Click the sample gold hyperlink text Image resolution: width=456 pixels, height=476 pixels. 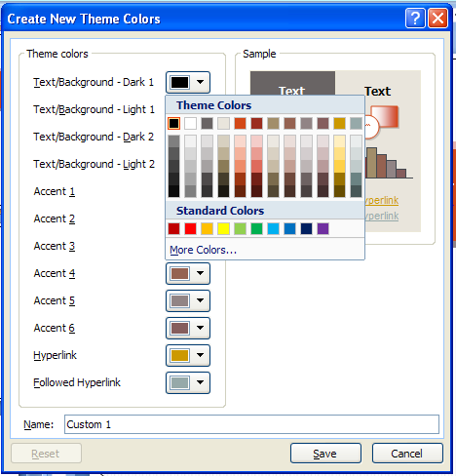pos(382,200)
